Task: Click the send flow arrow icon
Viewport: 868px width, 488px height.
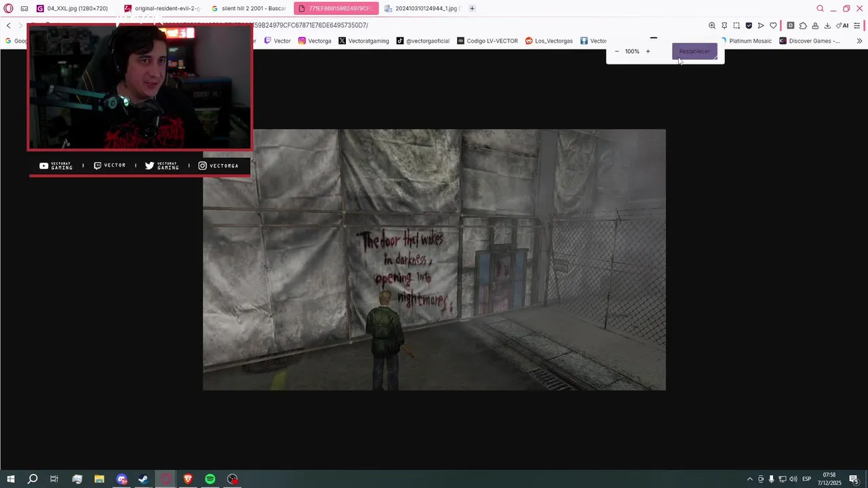Action: click(x=761, y=26)
